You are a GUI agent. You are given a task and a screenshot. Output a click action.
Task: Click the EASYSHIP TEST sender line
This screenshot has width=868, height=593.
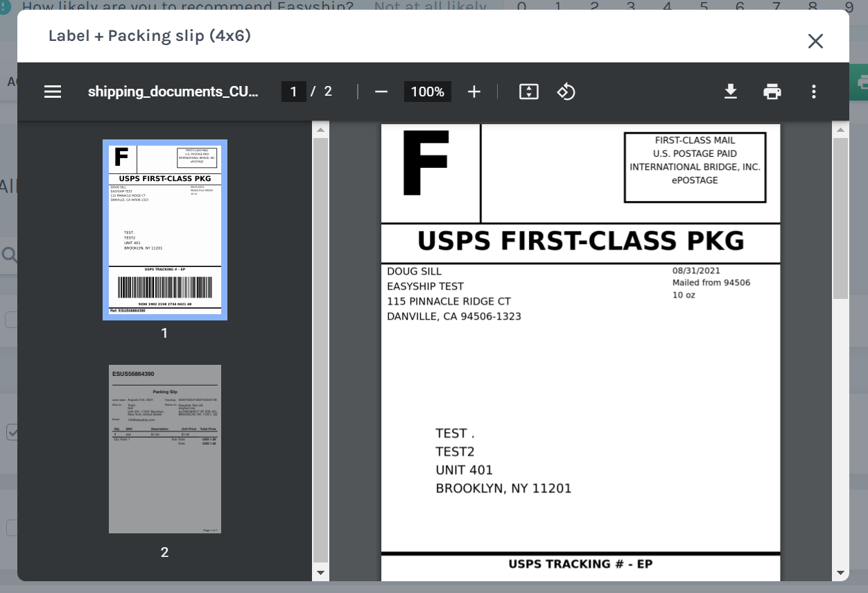(426, 286)
